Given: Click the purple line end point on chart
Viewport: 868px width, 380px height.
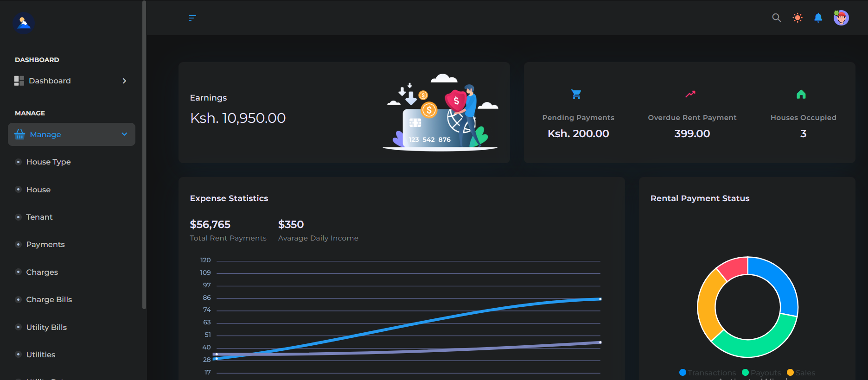Looking at the screenshot, I should [x=600, y=342].
